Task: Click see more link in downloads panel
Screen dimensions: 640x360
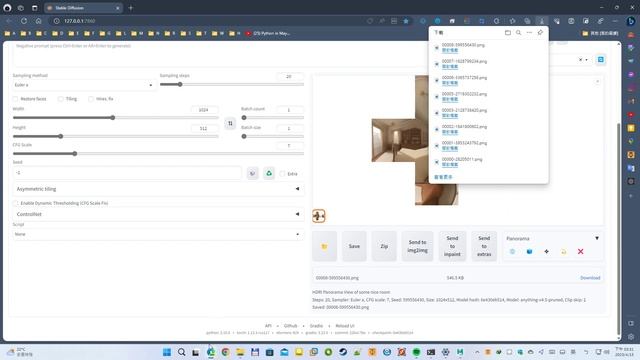Action: (443, 177)
